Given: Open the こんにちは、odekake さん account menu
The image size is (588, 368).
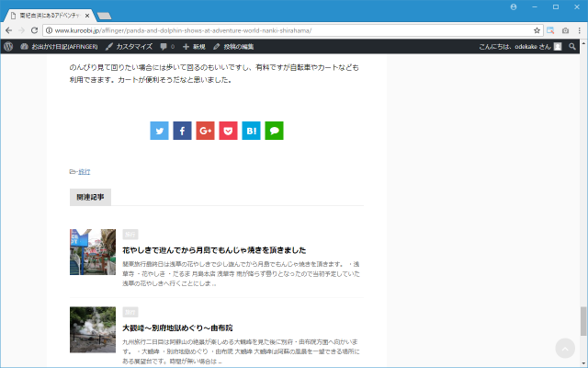Looking at the screenshot, I should coord(520,47).
